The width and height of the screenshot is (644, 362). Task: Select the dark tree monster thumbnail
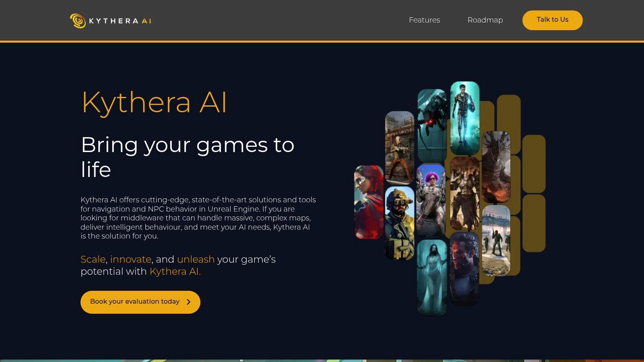point(496,167)
